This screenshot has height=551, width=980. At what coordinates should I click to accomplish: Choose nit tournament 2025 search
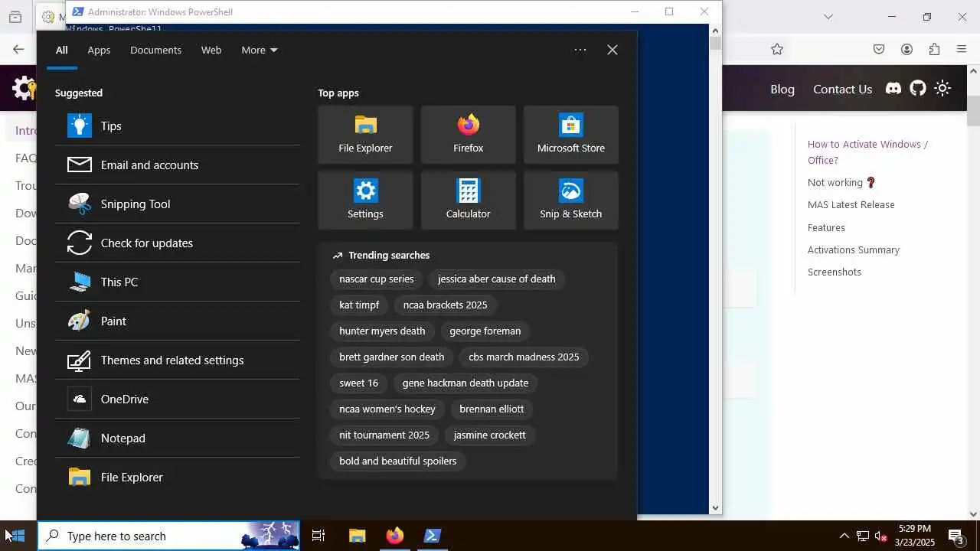point(384,435)
